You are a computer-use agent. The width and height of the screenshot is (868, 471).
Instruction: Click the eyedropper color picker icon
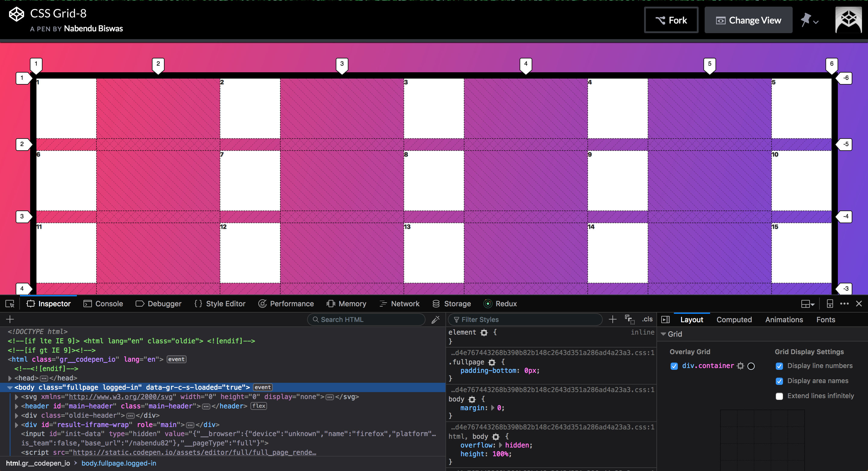[436, 320]
